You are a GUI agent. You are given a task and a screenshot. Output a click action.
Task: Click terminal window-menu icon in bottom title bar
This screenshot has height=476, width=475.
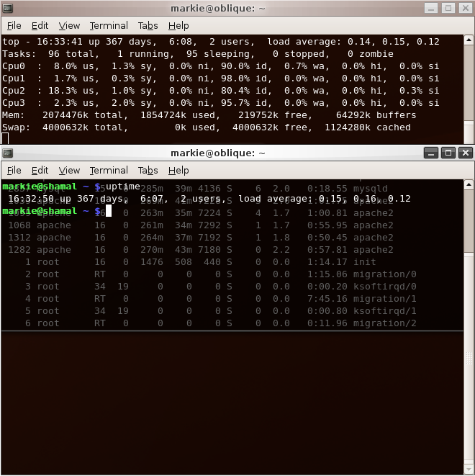click(x=8, y=153)
